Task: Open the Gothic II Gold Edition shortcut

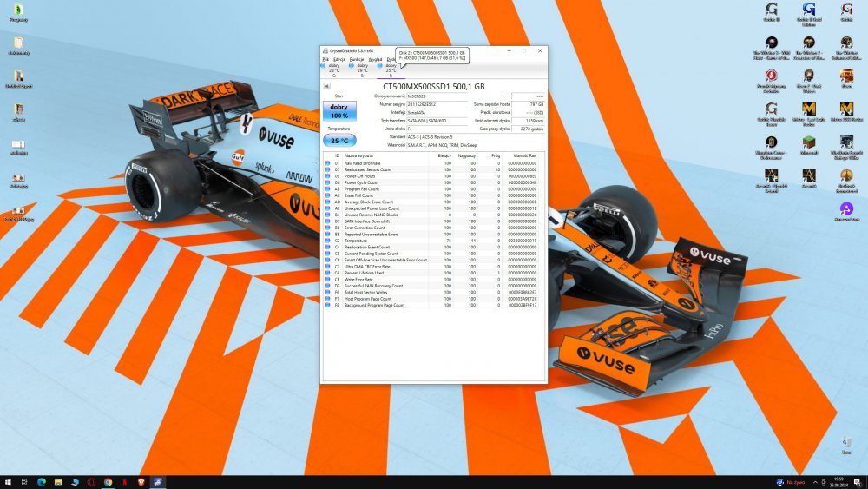Action: pos(808,13)
